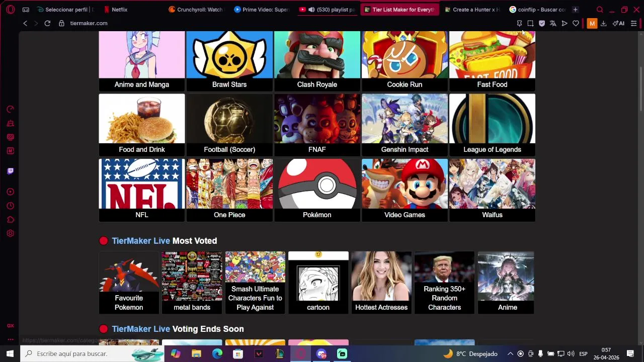Screen dimensions: 644x362
Task: Open the AI assistant button
Action: (618, 23)
